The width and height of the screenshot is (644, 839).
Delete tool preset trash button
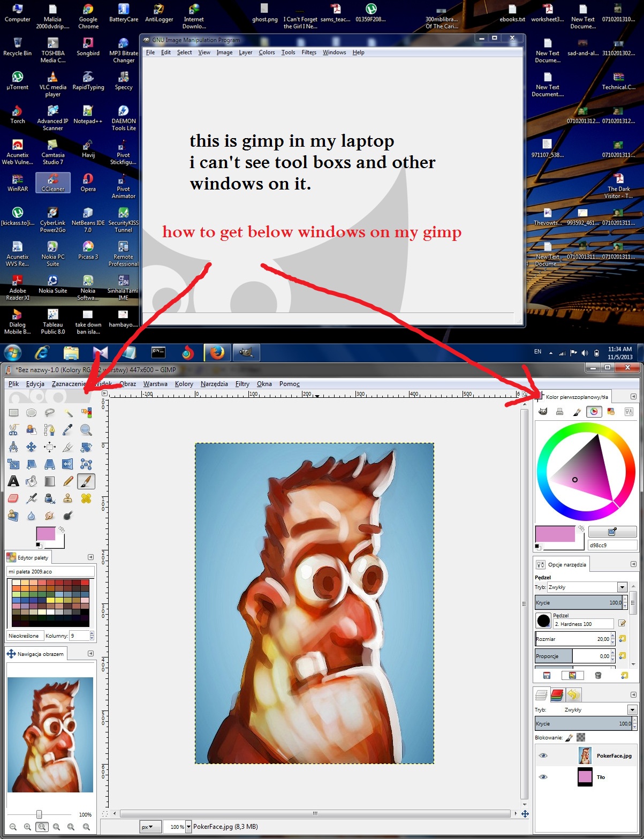[x=598, y=676]
